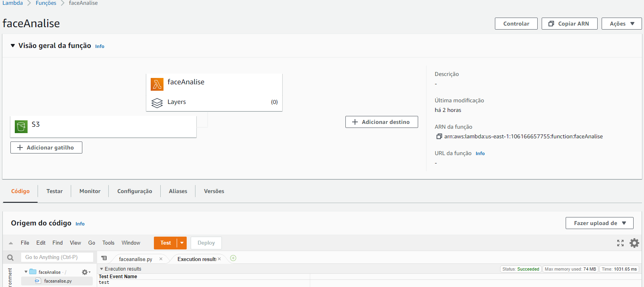Image resolution: width=644 pixels, height=287 pixels.
Task: Switch to the Monitor tab
Action: pyautogui.click(x=90, y=191)
